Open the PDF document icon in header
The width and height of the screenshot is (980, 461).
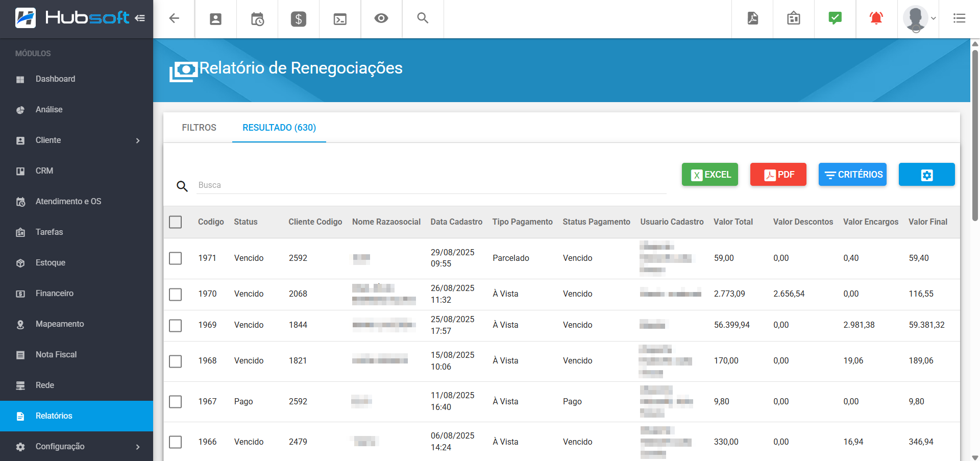point(752,18)
